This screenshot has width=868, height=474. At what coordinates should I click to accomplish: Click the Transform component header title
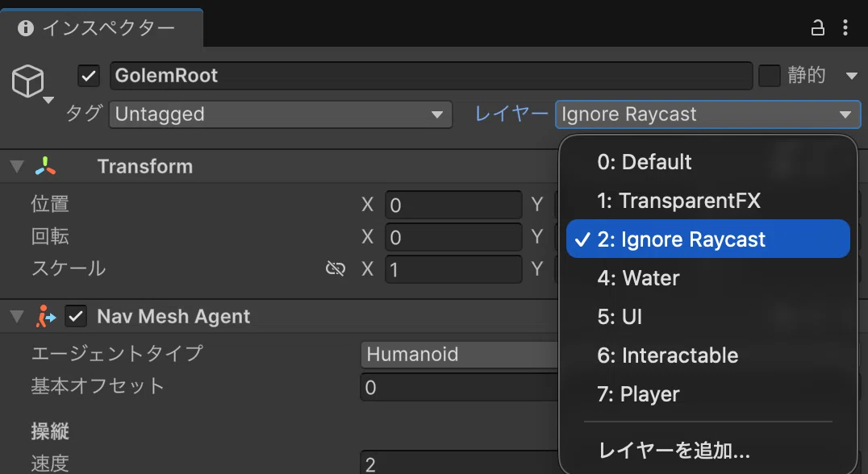coord(145,167)
